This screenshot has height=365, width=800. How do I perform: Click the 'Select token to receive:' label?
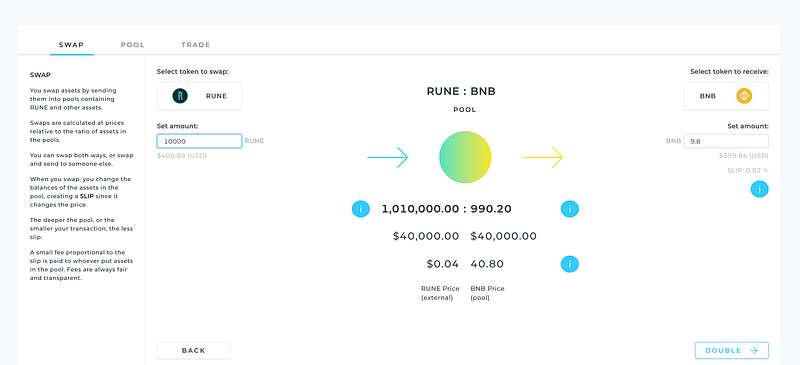(729, 71)
